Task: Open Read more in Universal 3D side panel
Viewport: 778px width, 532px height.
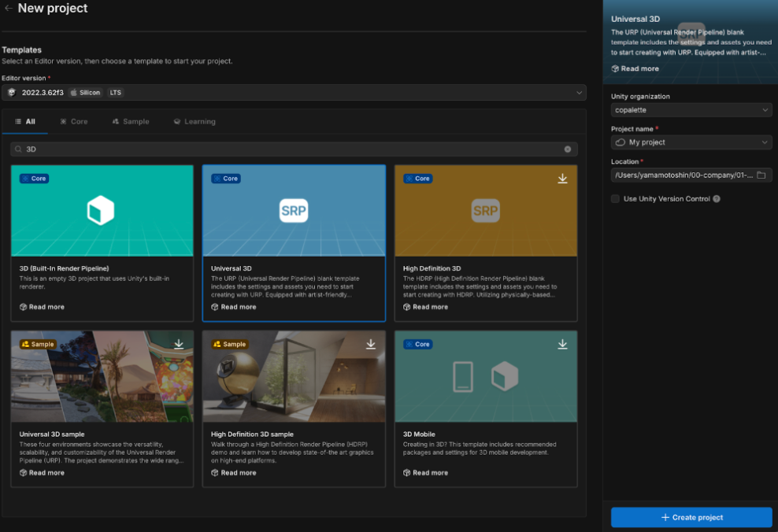Action: pyautogui.click(x=635, y=68)
